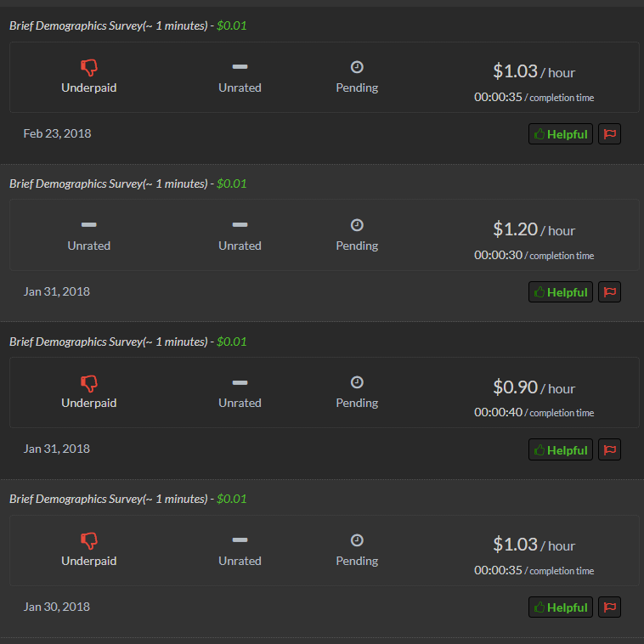Mark the Feb 23, 2018 review as Helpful

click(x=560, y=134)
